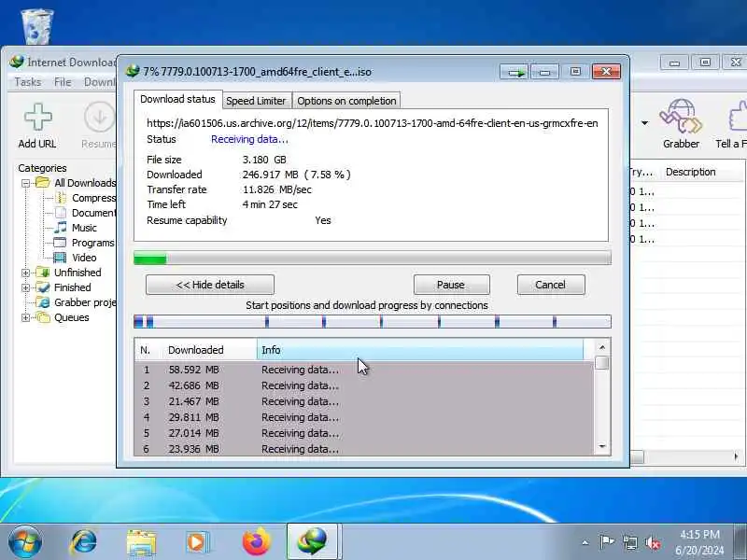
Task: Click the download URL text
Action: click(372, 123)
